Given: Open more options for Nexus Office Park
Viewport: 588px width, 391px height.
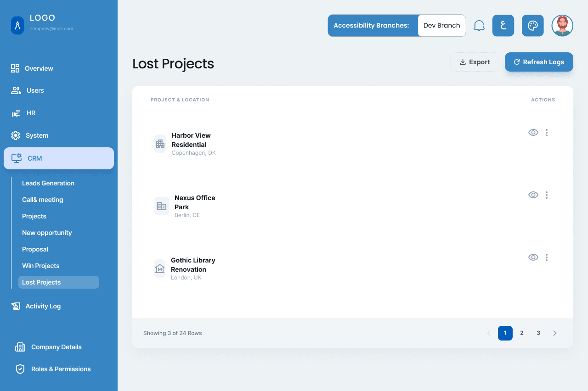Looking at the screenshot, I should pyautogui.click(x=547, y=195).
